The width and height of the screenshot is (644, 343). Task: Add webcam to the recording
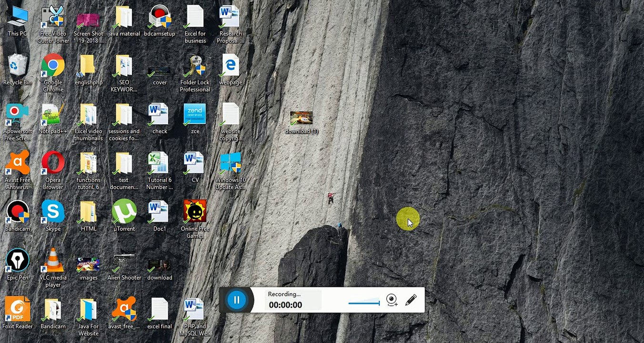click(392, 300)
